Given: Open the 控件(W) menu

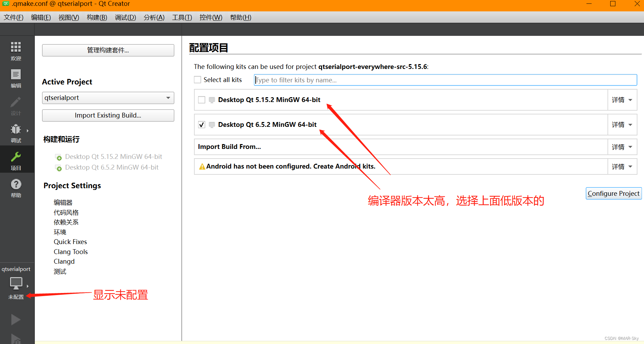Looking at the screenshot, I should tap(211, 17).
